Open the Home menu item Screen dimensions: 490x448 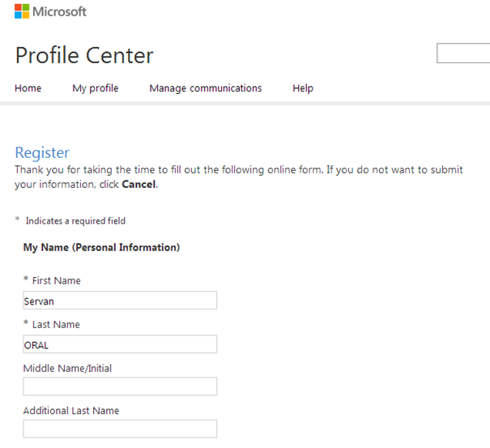(28, 88)
